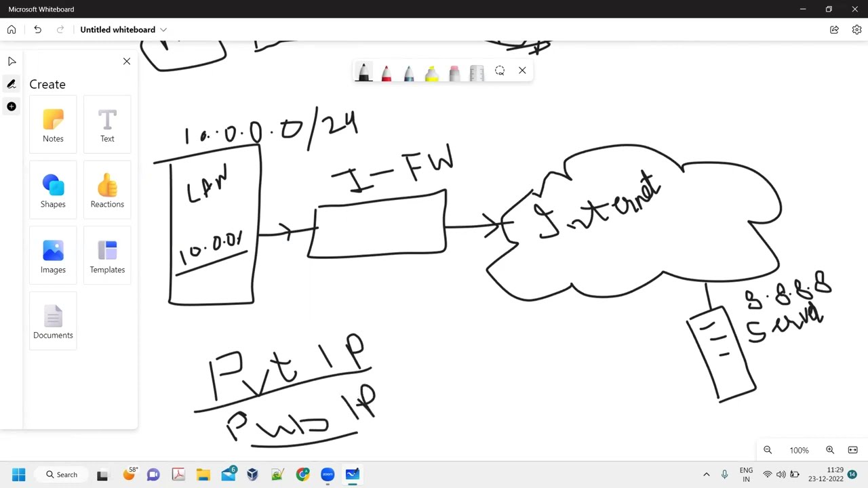Show hidden system tray icons

(706, 474)
